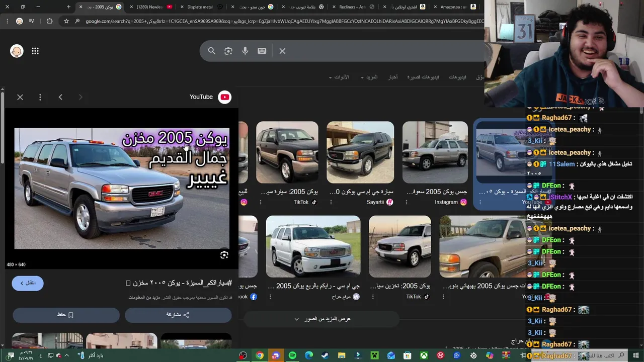644x362 pixels.
Task: Open the Instagram silver Yukon thumbnail
Action: point(435,152)
